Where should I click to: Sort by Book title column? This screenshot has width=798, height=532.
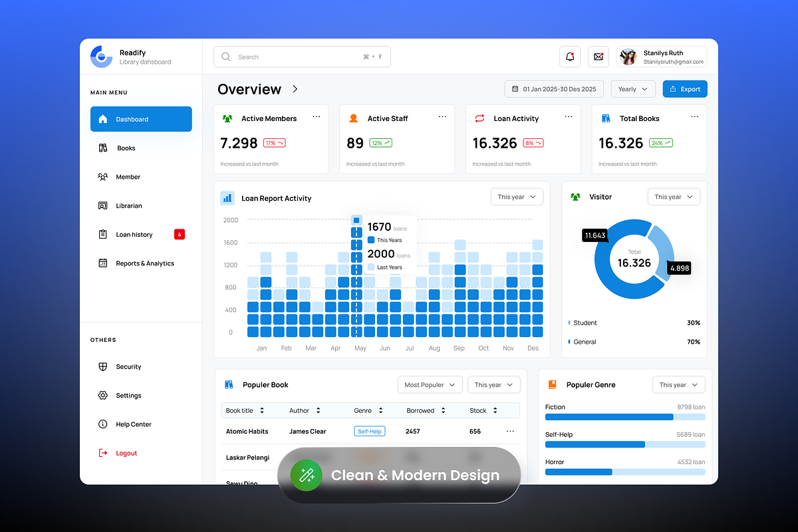[x=262, y=410]
